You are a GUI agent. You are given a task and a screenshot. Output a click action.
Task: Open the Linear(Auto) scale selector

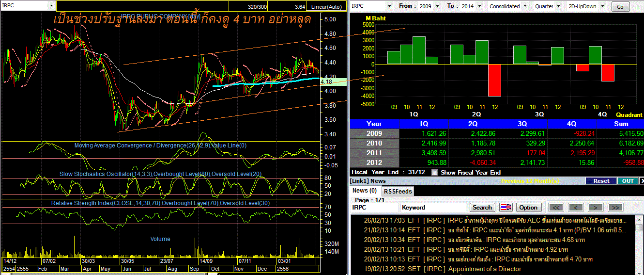(x=326, y=6)
